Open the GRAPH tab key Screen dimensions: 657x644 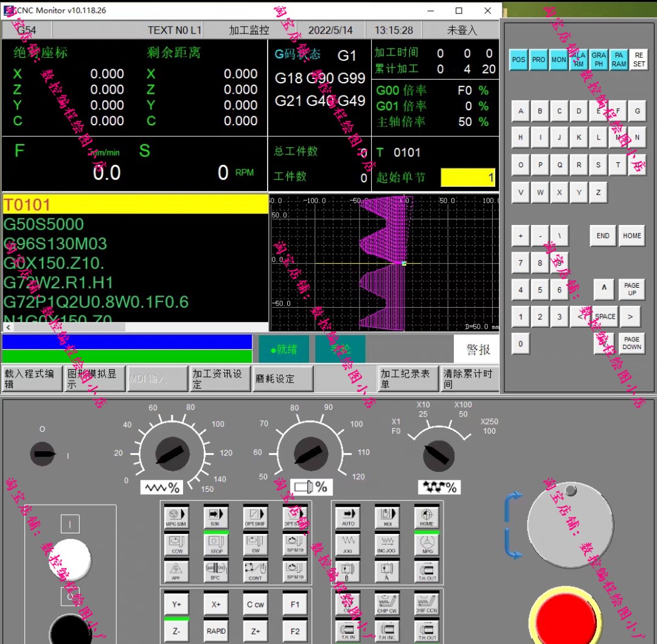[599, 60]
